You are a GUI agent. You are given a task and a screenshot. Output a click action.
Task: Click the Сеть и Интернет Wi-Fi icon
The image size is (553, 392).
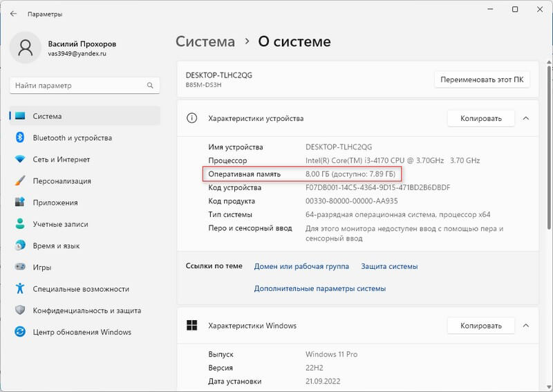[x=20, y=159]
